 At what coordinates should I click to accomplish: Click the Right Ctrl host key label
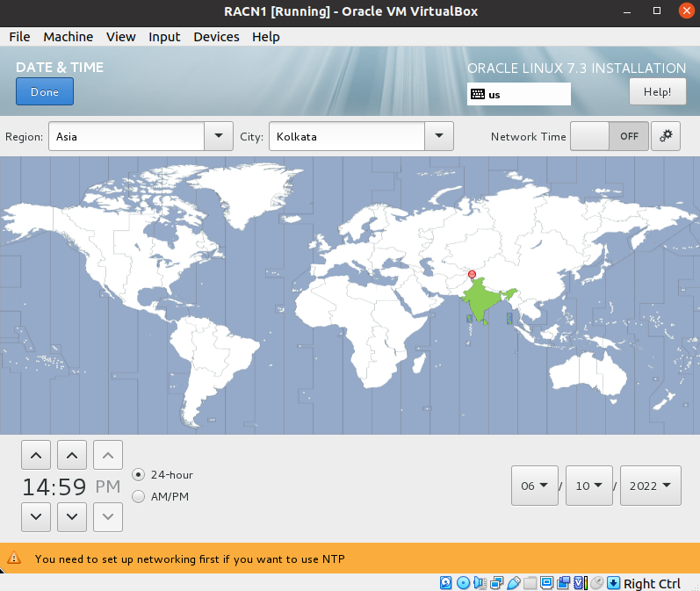(652, 583)
